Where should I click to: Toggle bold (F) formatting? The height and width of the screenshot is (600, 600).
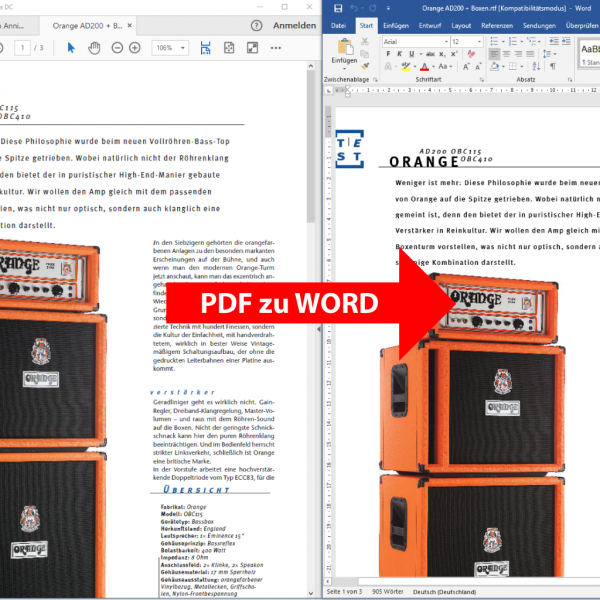pos(388,54)
